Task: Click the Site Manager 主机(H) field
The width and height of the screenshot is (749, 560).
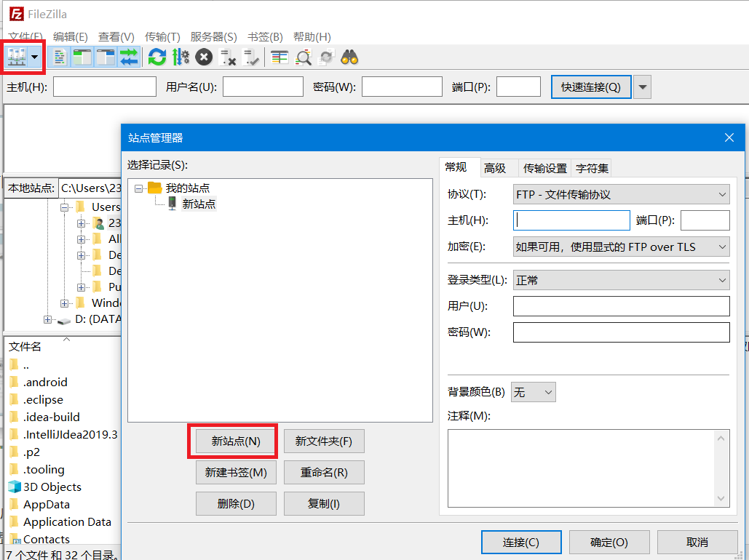Action: coord(571,220)
